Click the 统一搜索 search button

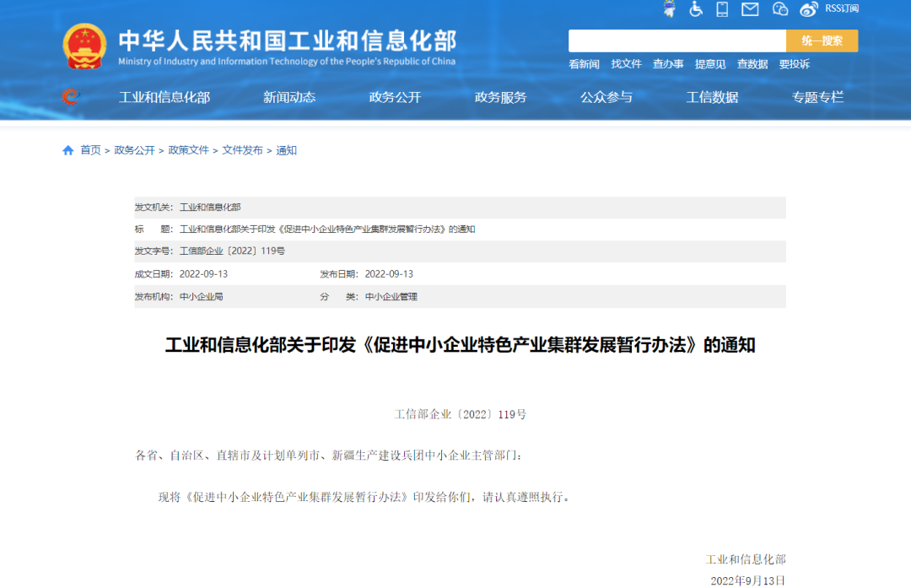pos(822,40)
